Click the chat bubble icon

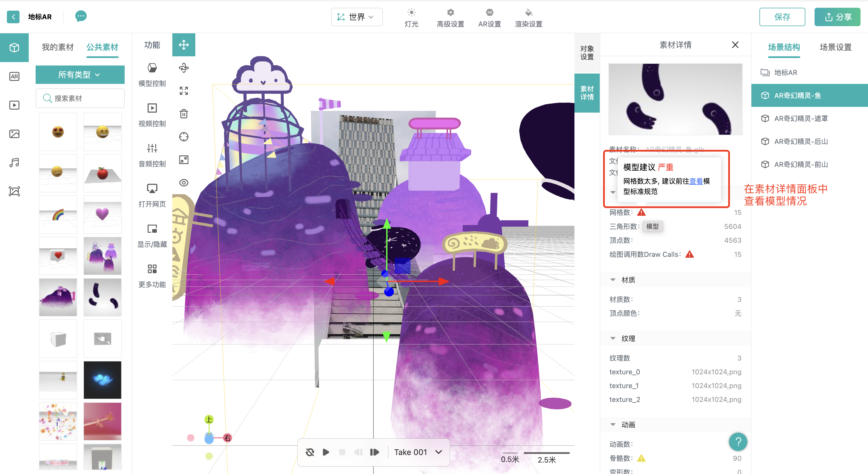[81, 16]
